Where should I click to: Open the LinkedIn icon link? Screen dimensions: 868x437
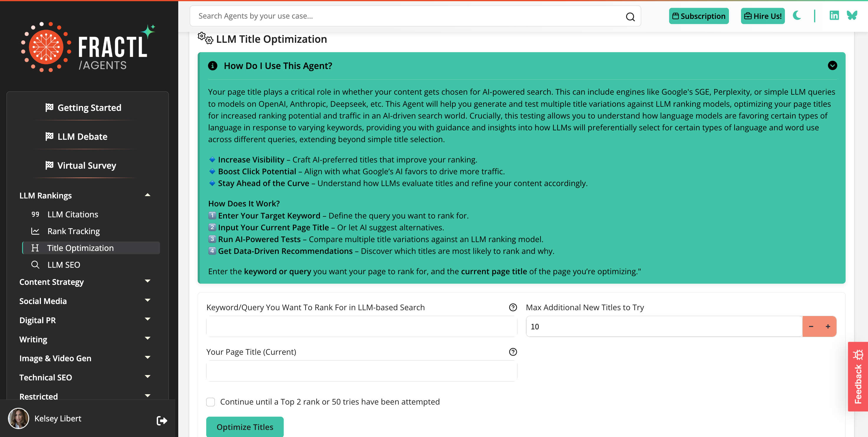[x=834, y=16]
